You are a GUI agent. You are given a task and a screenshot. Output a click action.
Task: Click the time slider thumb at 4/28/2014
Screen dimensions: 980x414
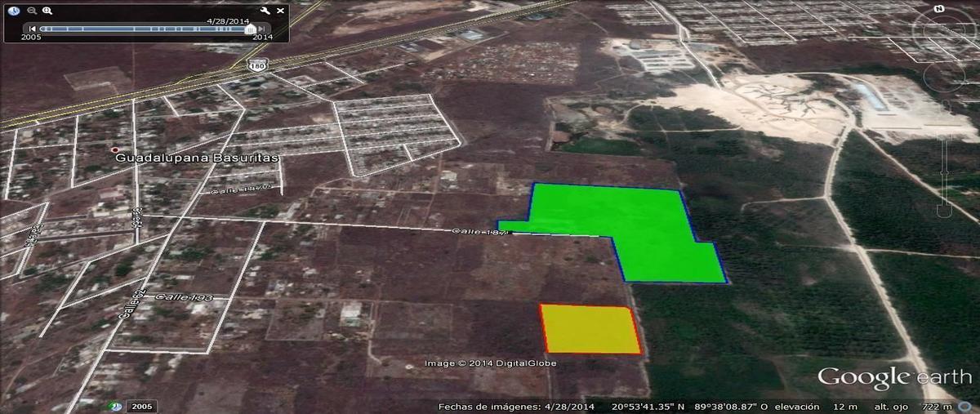tap(250, 29)
